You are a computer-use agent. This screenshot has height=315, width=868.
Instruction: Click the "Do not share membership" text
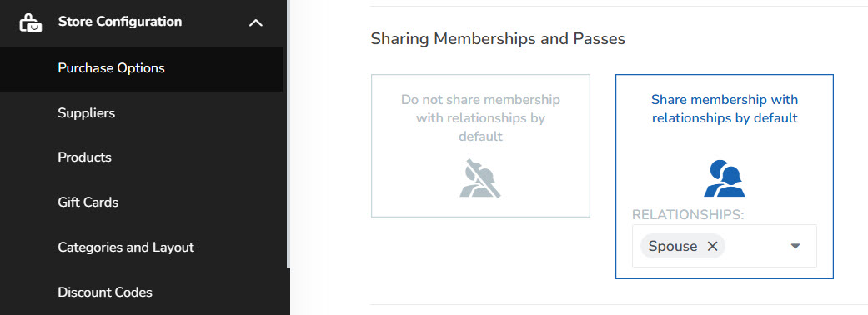point(480,118)
